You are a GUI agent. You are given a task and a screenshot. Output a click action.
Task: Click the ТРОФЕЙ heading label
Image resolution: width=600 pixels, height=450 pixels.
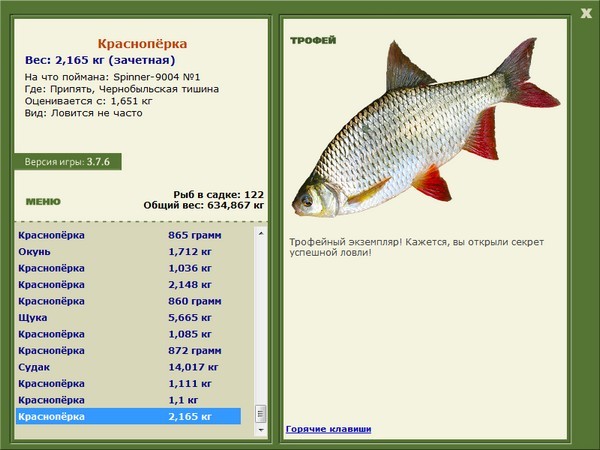click(x=313, y=40)
